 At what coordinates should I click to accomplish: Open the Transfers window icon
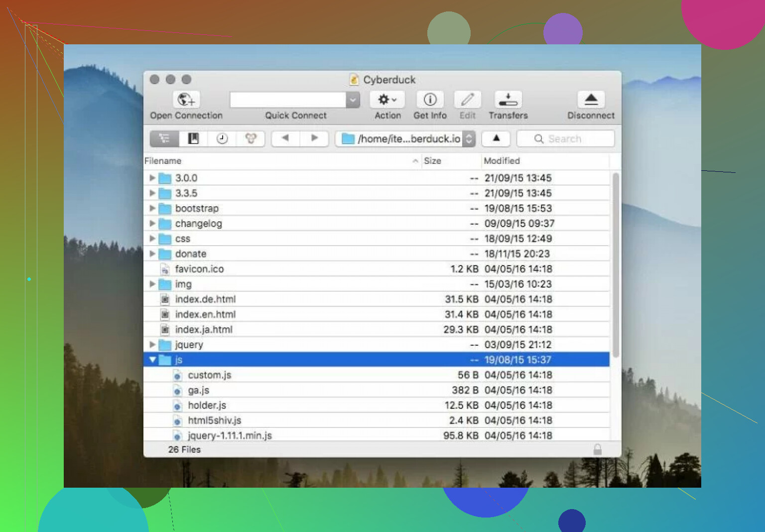click(508, 100)
